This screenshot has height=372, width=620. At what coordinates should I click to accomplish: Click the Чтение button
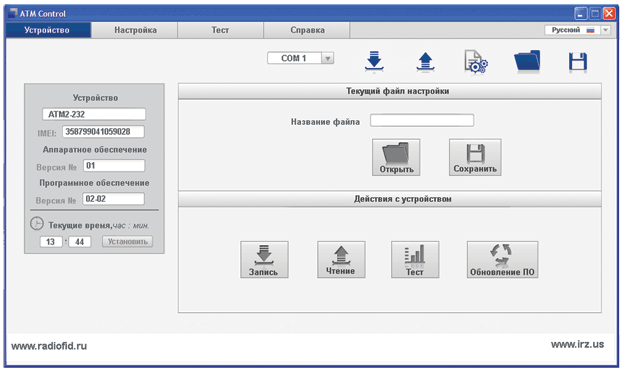tap(341, 260)
